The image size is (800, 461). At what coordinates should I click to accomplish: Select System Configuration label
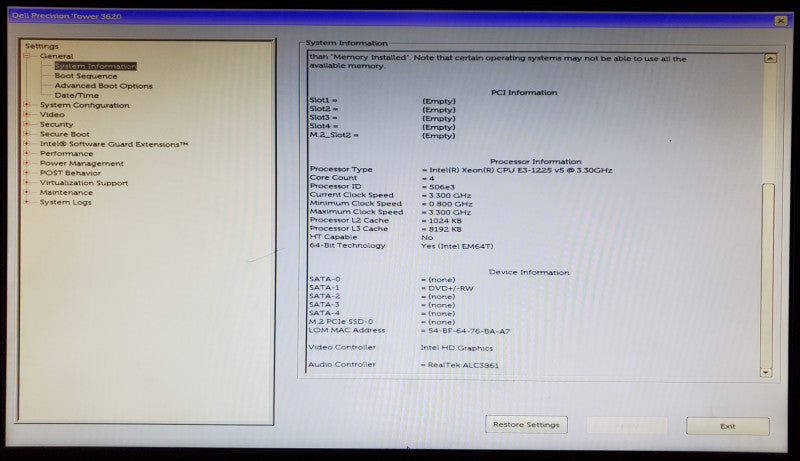[x=85, y=105]
